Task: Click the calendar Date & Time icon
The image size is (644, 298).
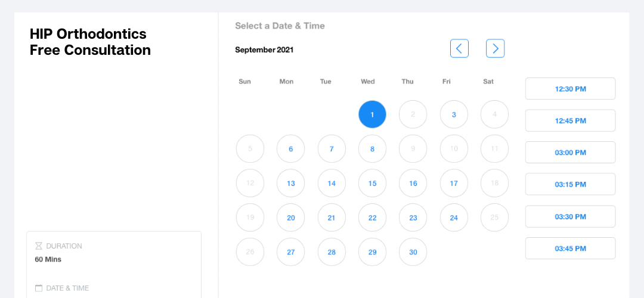Action: 39,288
